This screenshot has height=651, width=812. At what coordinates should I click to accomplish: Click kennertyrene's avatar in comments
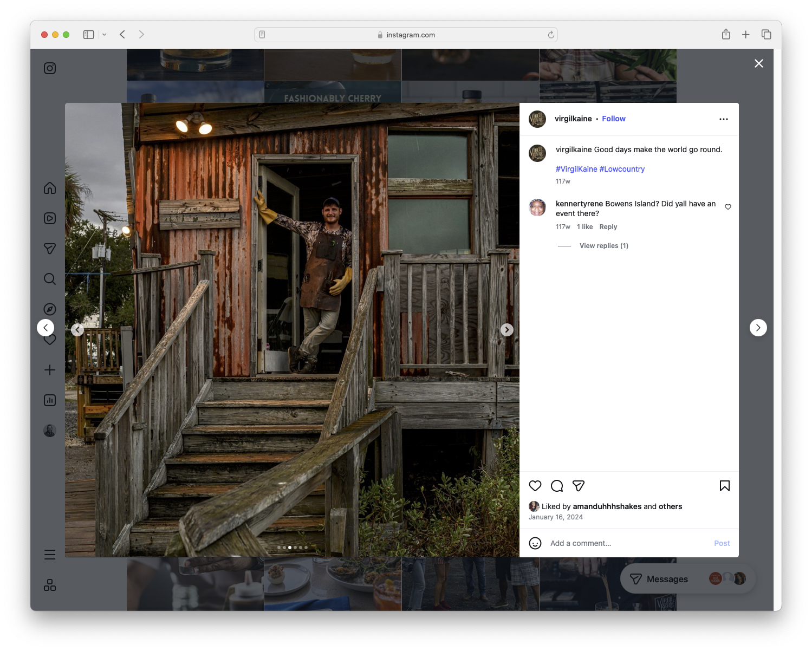click(537, 207)
